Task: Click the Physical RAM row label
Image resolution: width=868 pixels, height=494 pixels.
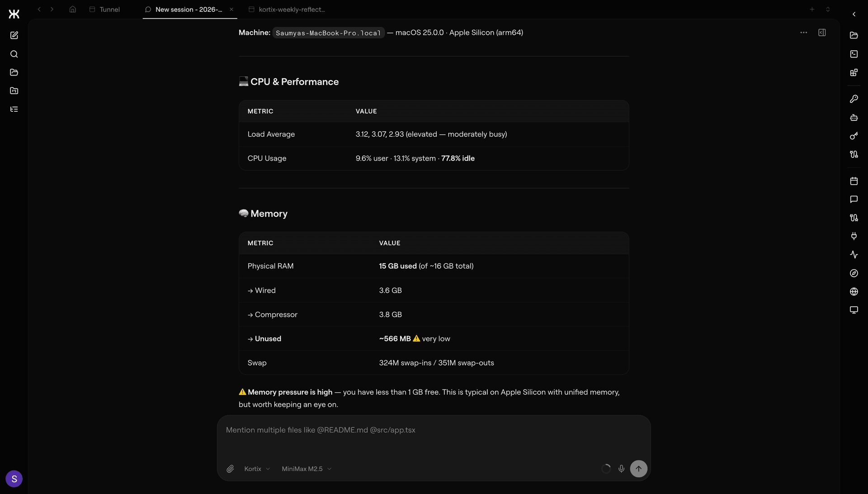Action: click(270, 266)
